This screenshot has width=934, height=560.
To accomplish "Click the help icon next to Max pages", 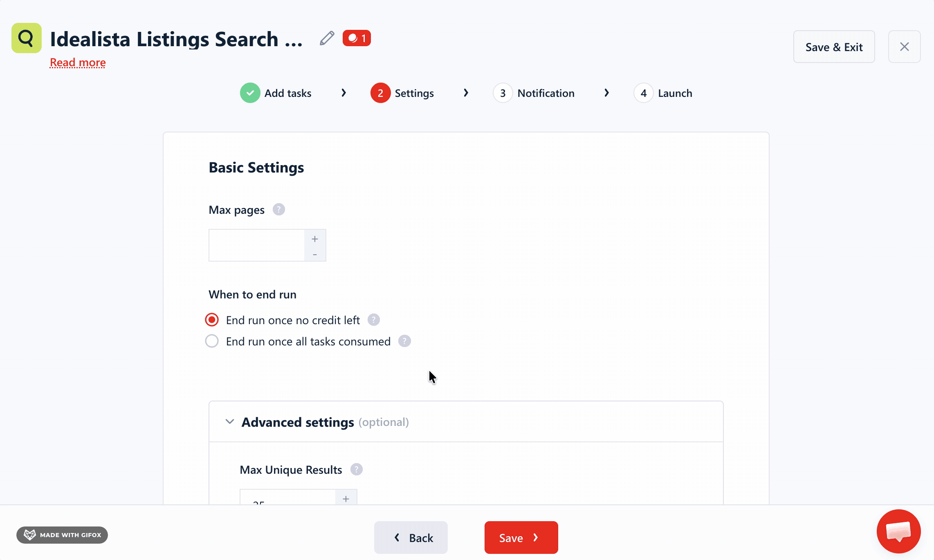I will [x=279, y=209].
